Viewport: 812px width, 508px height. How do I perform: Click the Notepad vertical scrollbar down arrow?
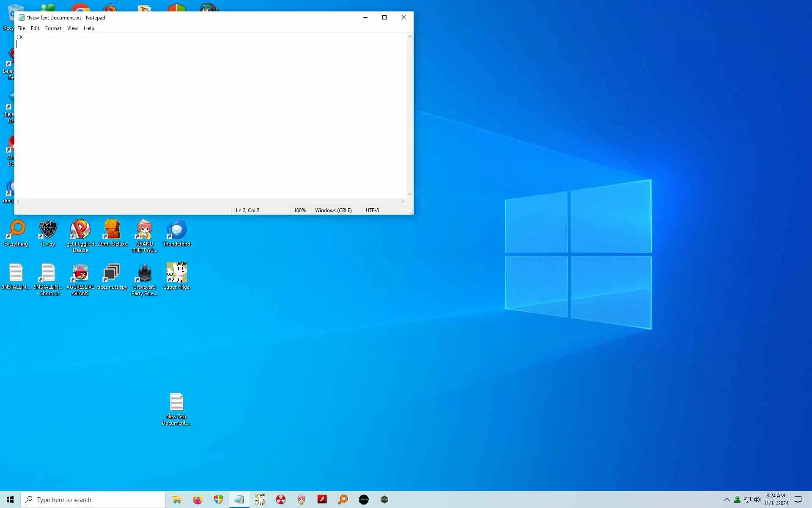(409, 194)
